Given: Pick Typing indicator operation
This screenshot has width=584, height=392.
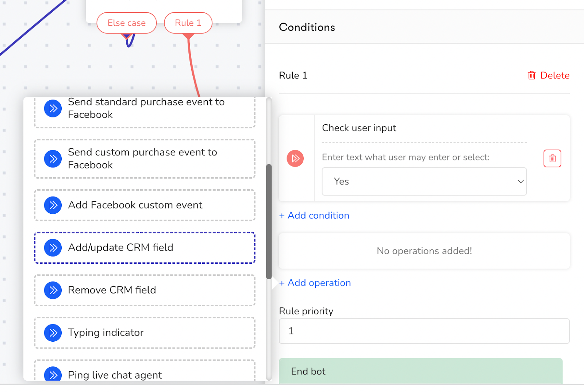Looking at the screenshot, I should pyautogui.click(x=145, y=333).
